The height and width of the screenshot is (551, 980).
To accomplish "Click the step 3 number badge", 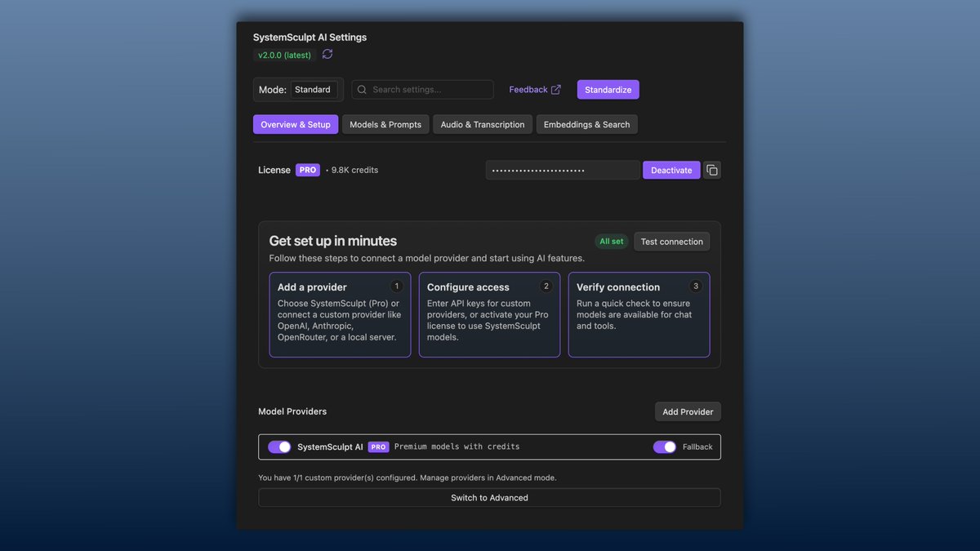I will (x=696, y=287).
